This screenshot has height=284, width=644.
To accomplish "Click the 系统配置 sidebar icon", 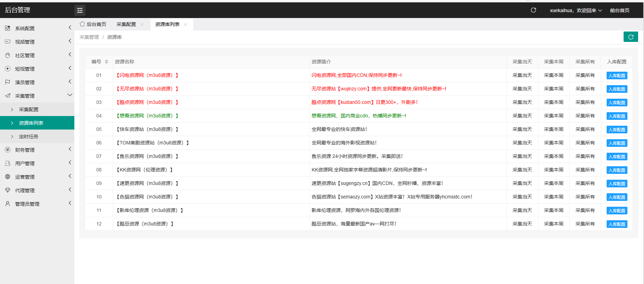I will [x=8, y=28].
